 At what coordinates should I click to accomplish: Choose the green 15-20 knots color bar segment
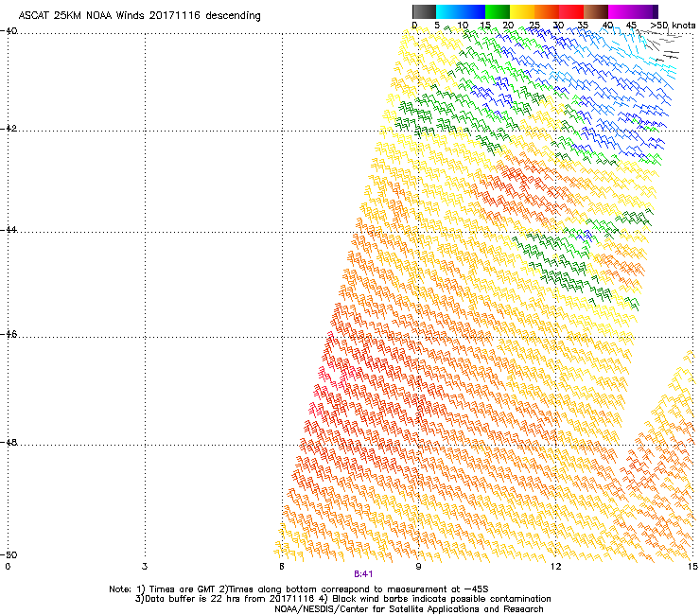point(497,11)
